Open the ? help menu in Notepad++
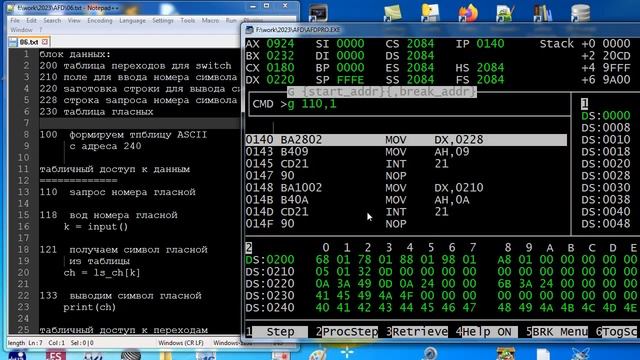Screen dimensions: 640x360 (40, 30)
